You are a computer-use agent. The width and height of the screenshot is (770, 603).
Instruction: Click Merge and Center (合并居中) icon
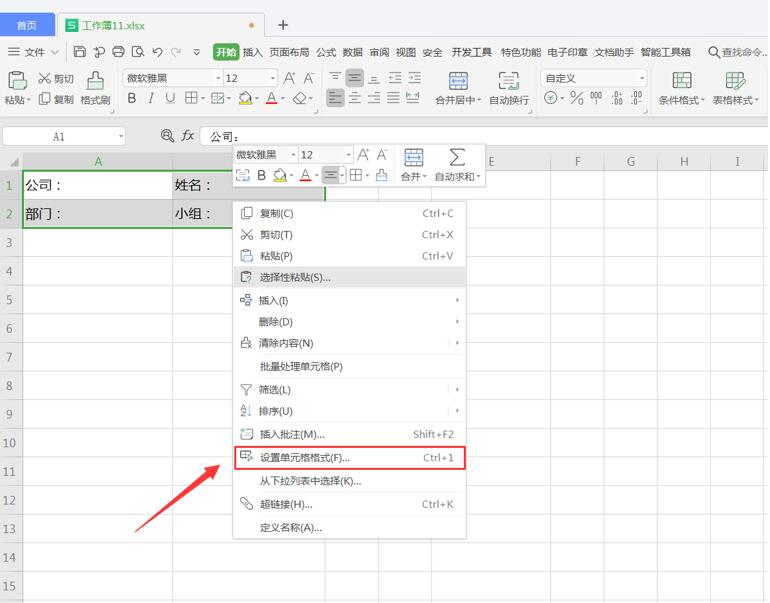click(458, 81)
